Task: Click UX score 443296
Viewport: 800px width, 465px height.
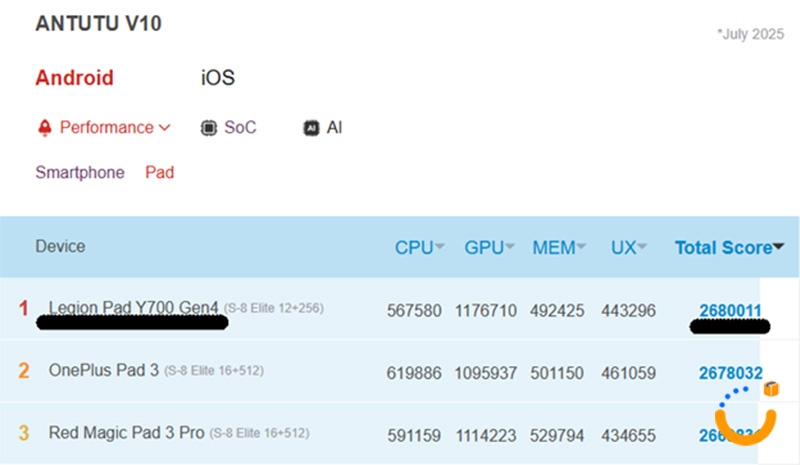Action: pos(628,310)
